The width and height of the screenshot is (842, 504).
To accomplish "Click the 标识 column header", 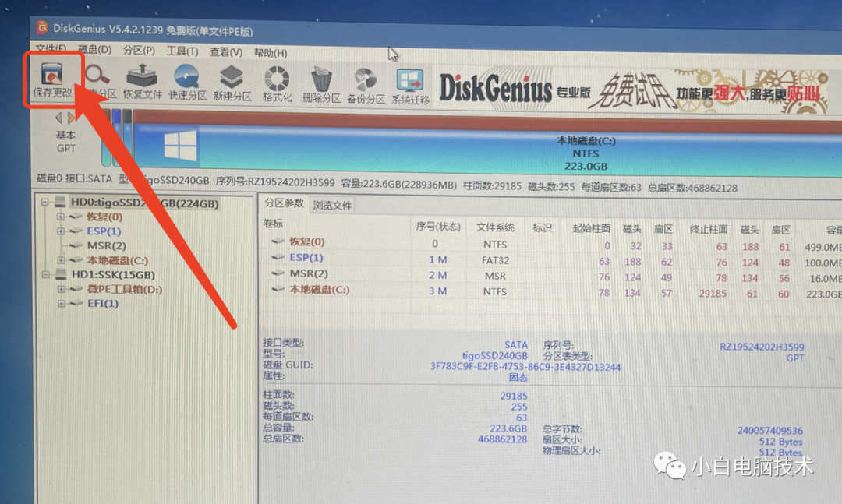I will [x=542, y=228].
